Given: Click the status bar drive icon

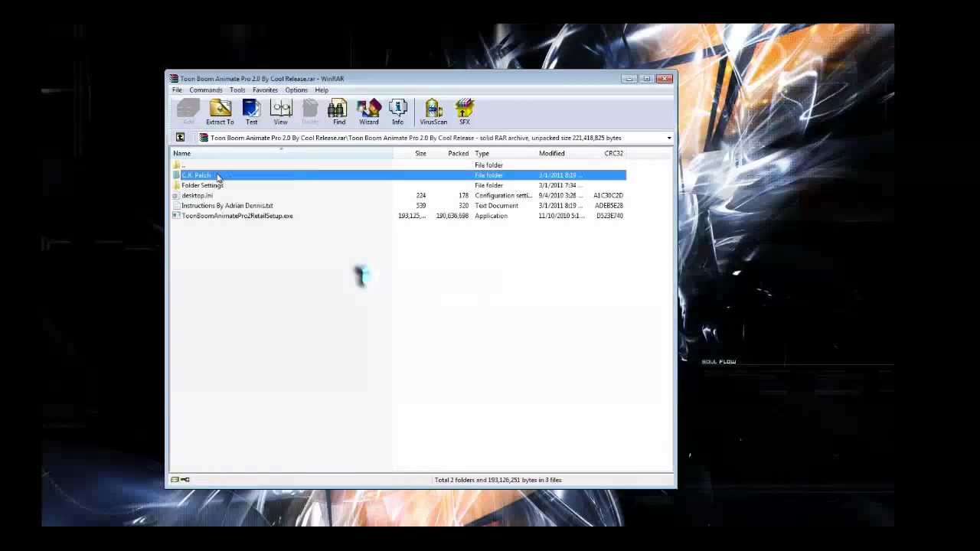Looking at the screenshot, I should (175, 480).
